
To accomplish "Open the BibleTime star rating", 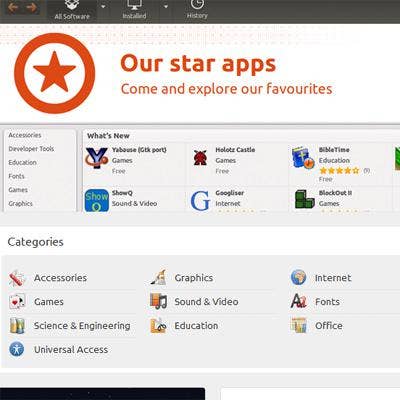I will [x=339, y=171].
